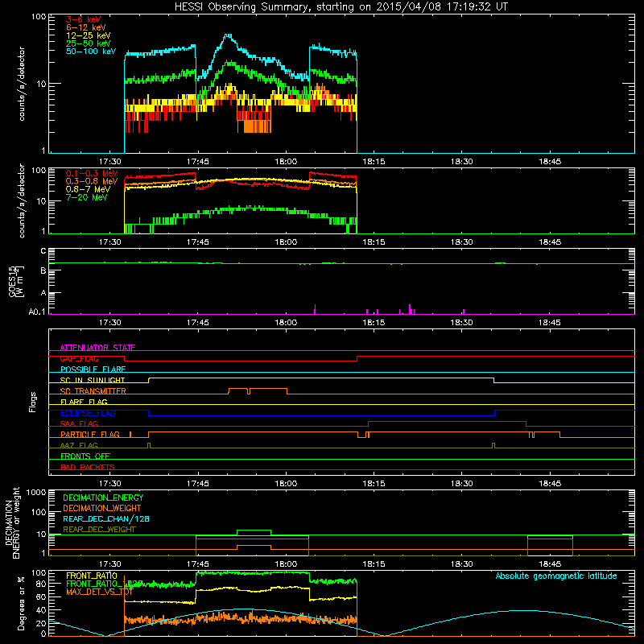The height and width of the screenshot is (644, 644).
Task: Click the ECLIPSE_FLAG label
Action: pyautogui.click(x=88, y=413)
